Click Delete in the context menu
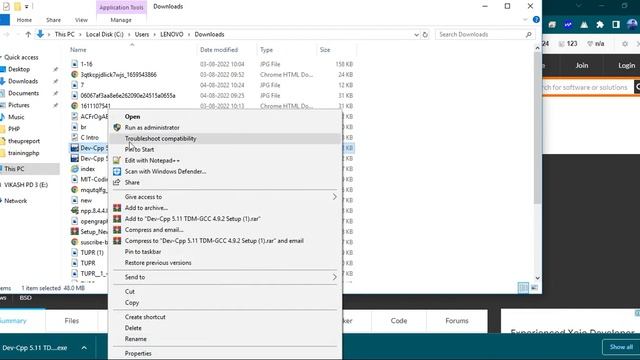 click(133, 328)
